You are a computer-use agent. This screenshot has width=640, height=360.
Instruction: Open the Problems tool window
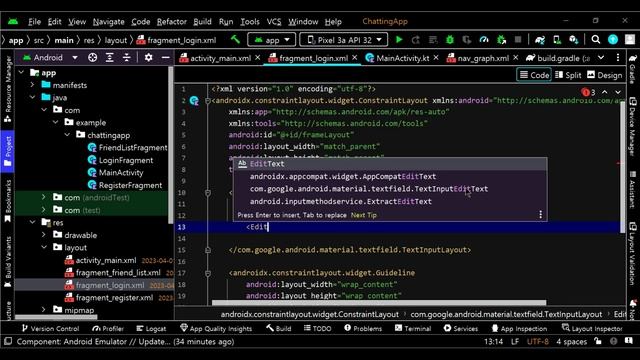(x=363, y=328)
